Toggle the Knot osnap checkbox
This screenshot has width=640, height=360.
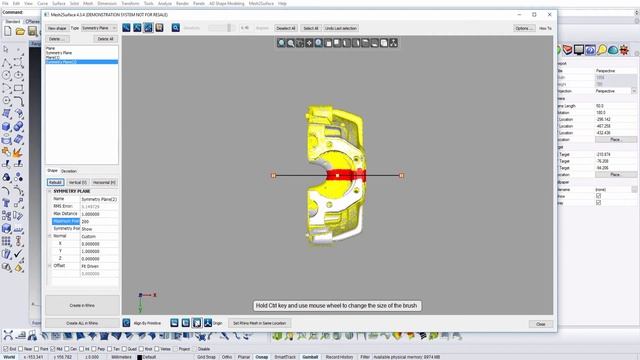tap(140, 349)
